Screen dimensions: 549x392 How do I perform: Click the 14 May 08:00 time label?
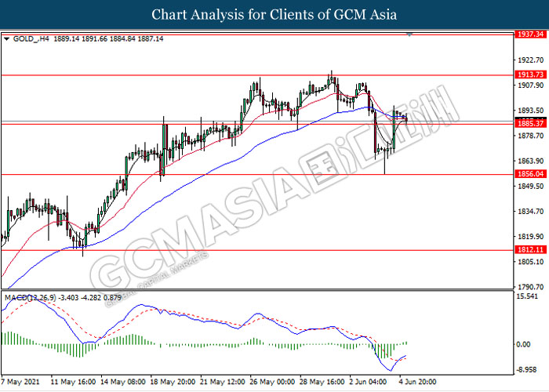click(123, 382)
